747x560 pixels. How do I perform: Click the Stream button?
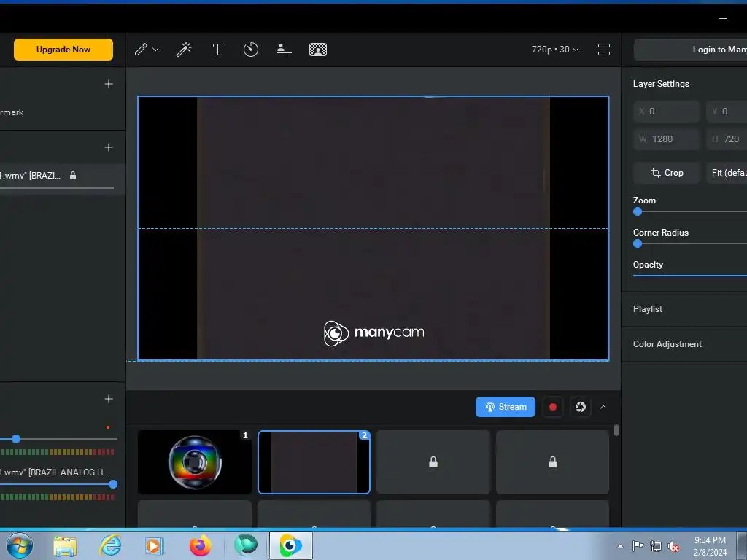coord(506,407)
